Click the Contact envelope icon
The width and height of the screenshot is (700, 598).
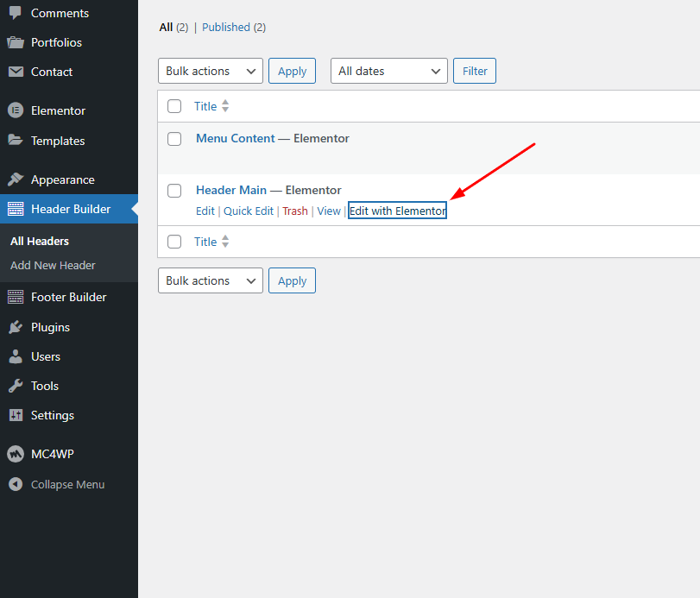(16, 72)
